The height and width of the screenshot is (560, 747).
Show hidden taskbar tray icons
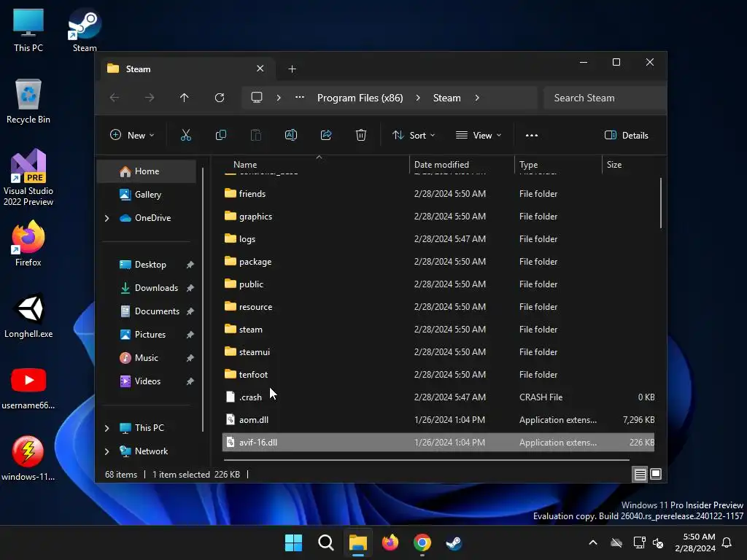[593, 542]
